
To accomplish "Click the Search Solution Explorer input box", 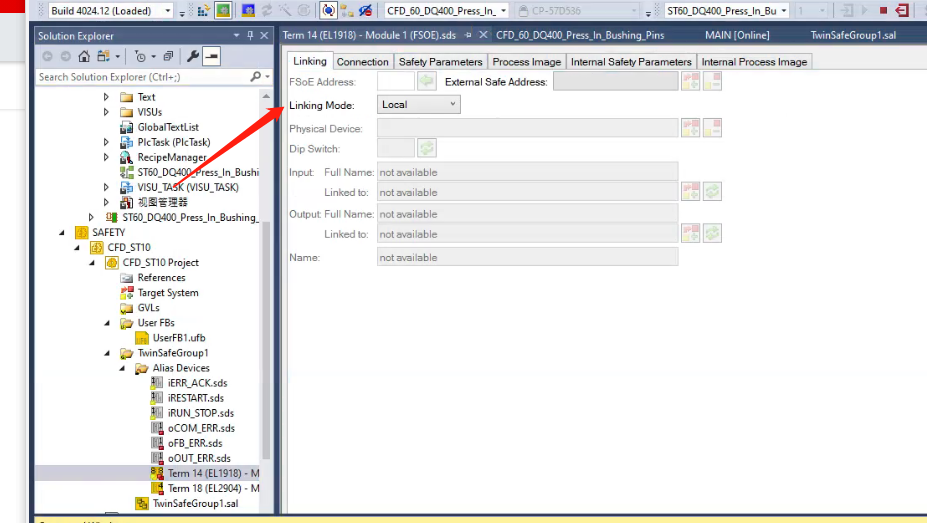I will [140, 77].
